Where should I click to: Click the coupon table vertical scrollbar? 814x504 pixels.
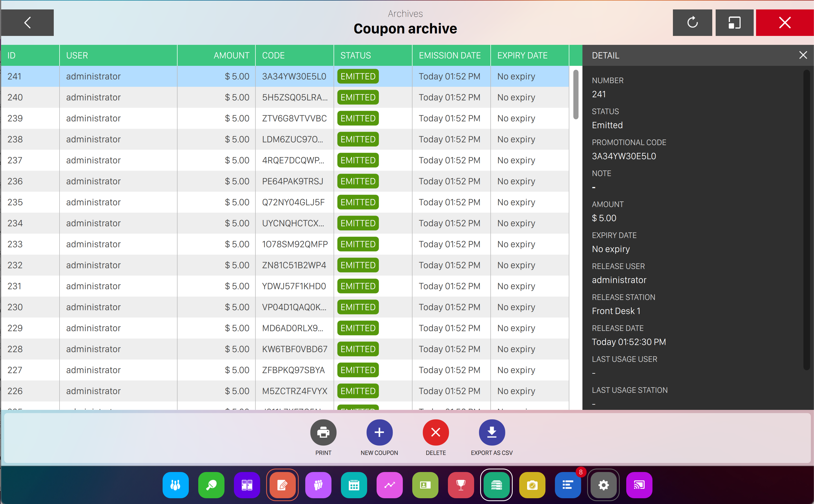[x=575, y=95]
